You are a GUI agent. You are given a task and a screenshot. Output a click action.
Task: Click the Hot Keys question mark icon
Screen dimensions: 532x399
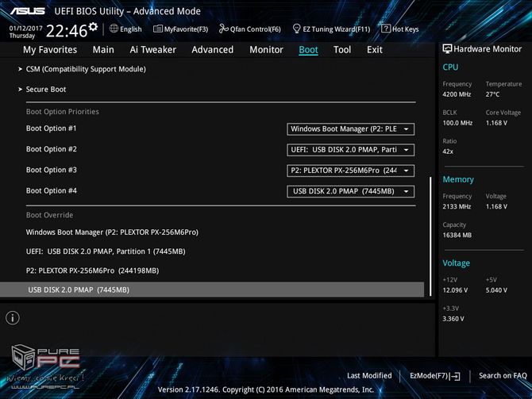coord(386,29)
